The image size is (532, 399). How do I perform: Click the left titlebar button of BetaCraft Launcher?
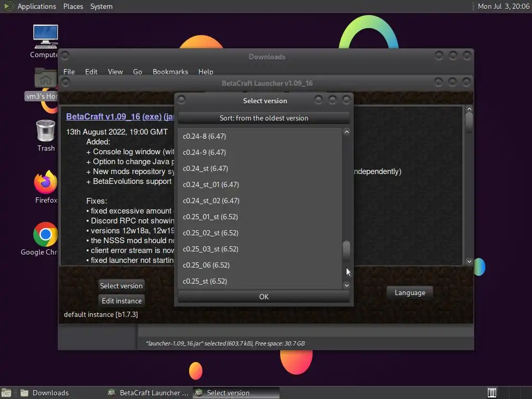pos(65,82)
